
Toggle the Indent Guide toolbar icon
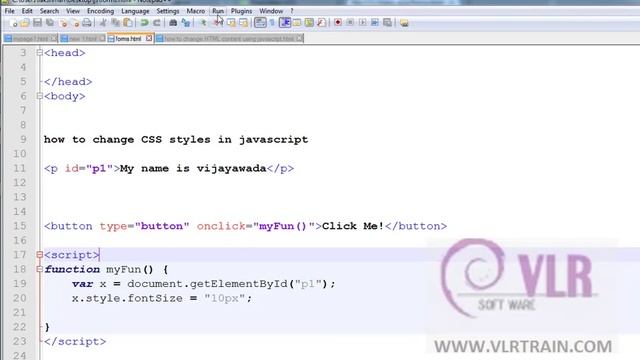click(x=285, y=22)
